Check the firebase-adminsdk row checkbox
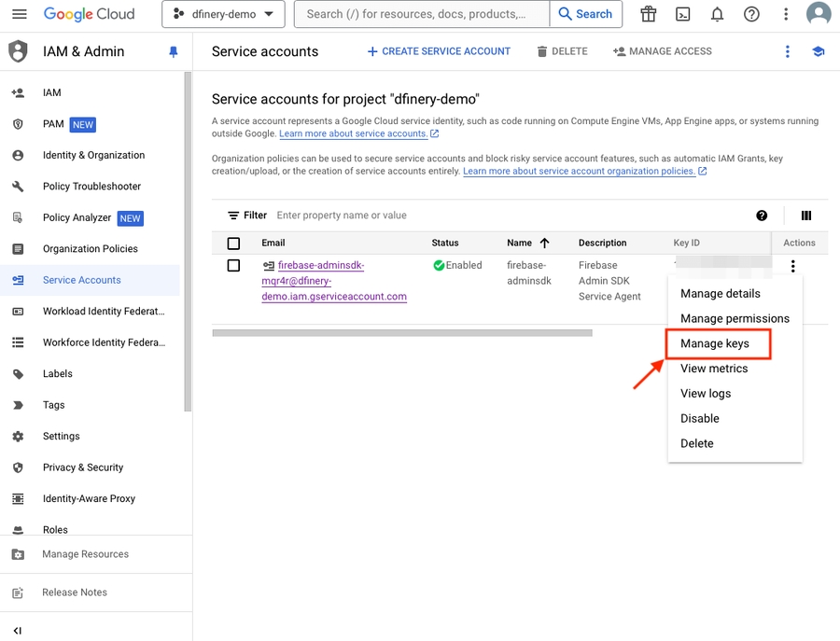The image size is (840, 641). click(233, 265)
